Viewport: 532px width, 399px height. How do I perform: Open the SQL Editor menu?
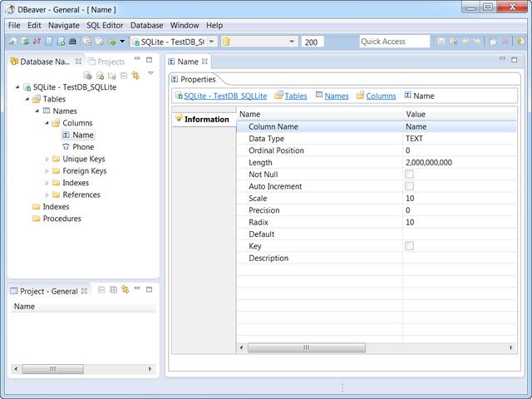(x=104, y=26)
